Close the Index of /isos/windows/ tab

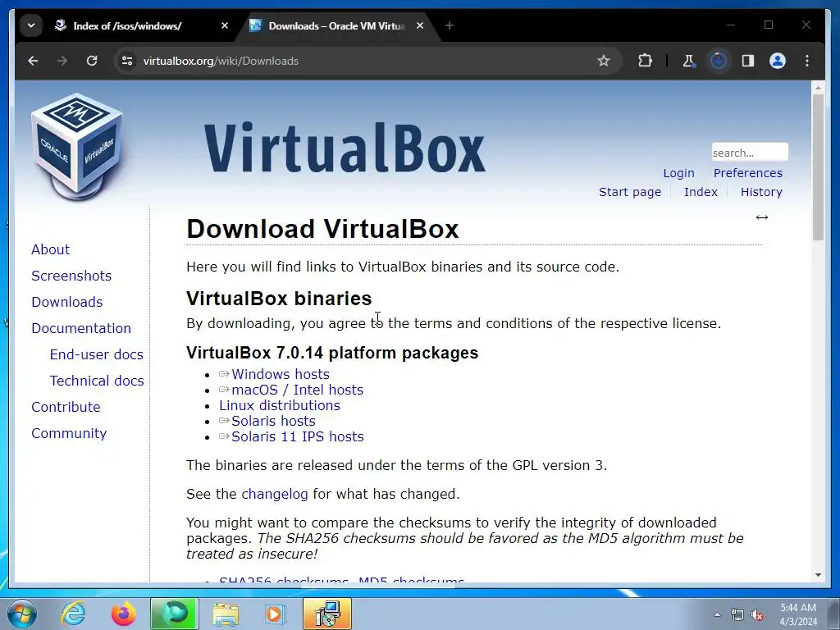click(x=225, y=25)
